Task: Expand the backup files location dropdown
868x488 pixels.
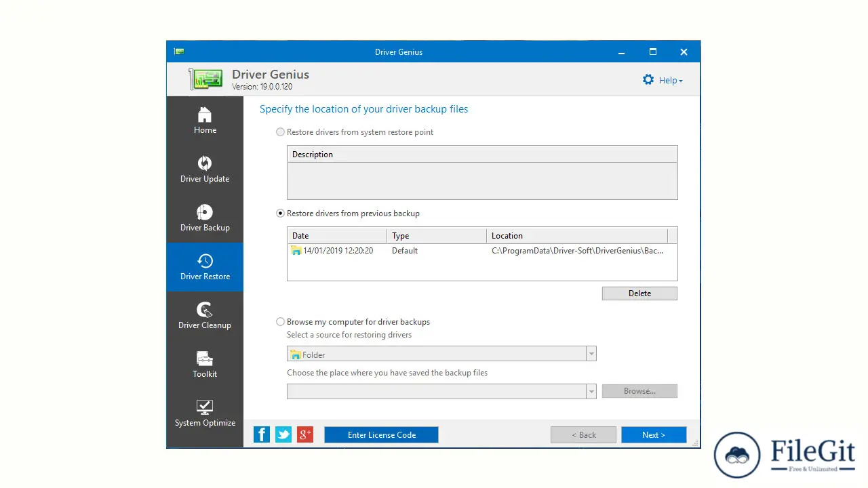Action: pos(591,391)
